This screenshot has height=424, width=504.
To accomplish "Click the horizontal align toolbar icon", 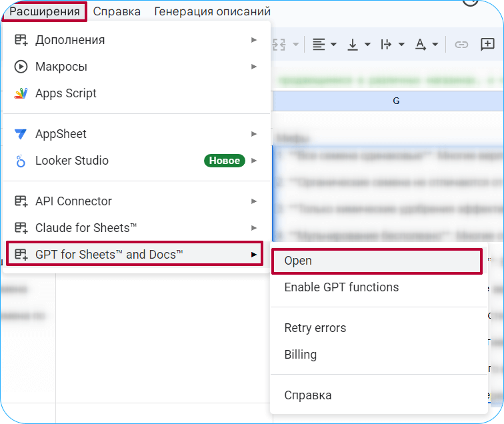I will tap(319, 45).
